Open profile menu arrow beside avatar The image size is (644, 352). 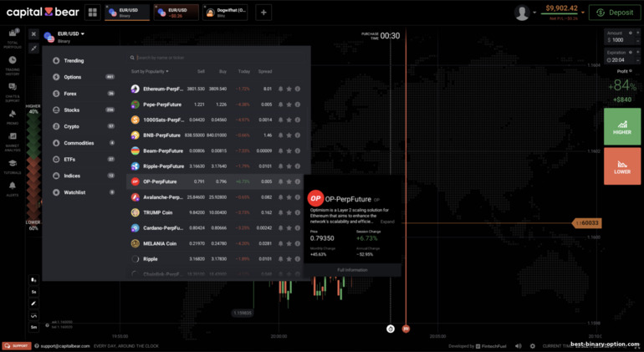(534, 13)
